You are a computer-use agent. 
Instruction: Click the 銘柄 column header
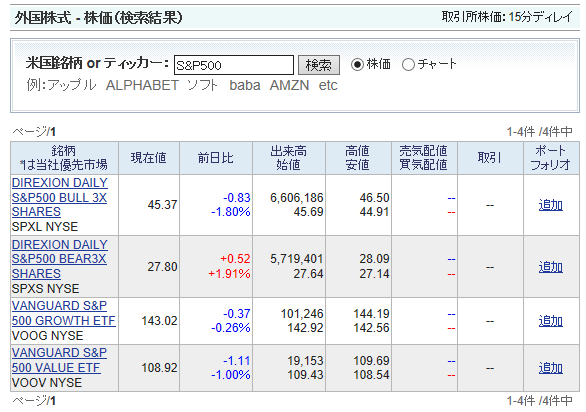[64, 158]
